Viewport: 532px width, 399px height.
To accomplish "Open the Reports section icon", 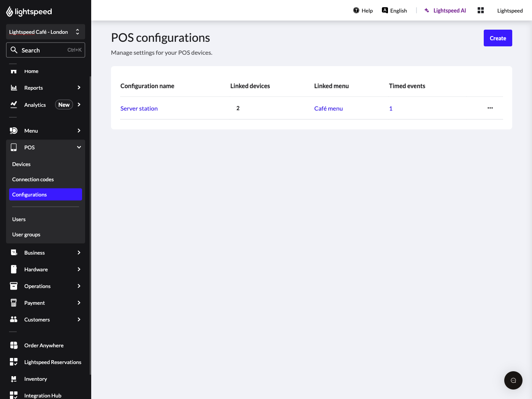I will [x=14, y=87].
